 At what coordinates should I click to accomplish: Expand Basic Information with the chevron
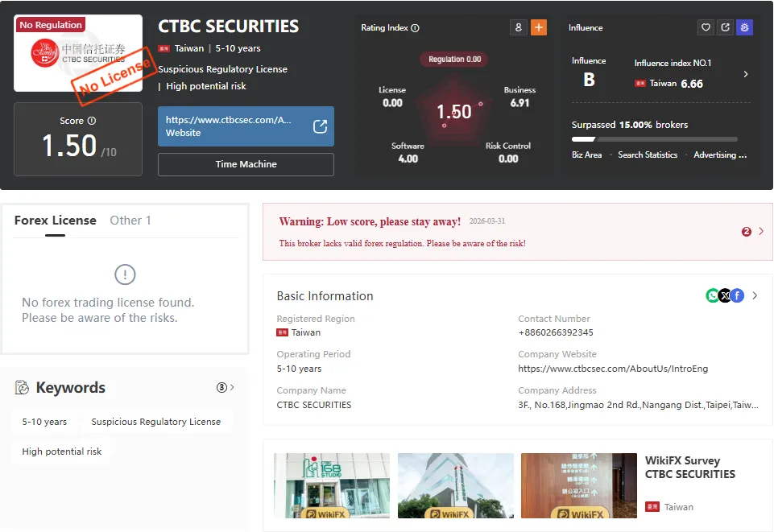tap(755, 295)
